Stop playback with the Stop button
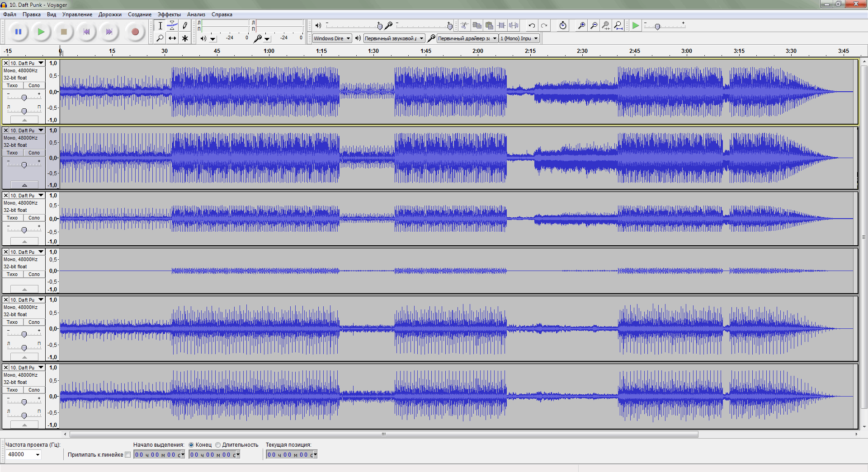This screenshot has height=472, width=868. point(64,32)
